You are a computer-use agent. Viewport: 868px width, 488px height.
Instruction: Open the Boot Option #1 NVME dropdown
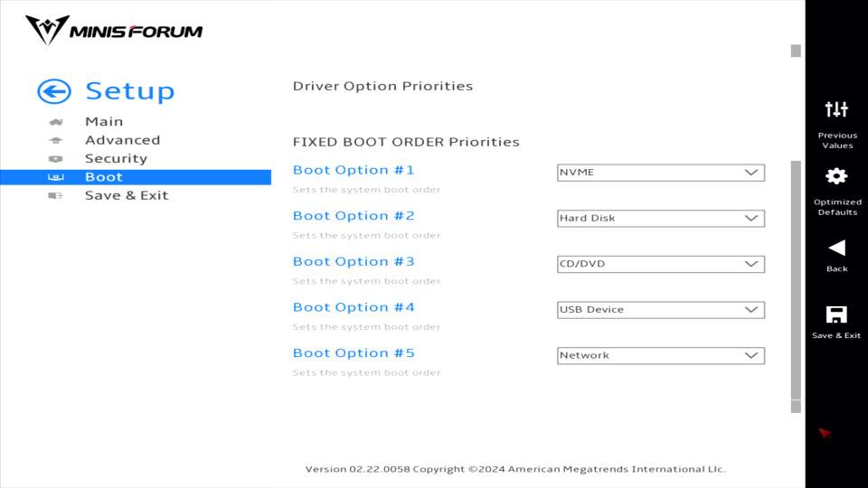(x=661, y=173)
